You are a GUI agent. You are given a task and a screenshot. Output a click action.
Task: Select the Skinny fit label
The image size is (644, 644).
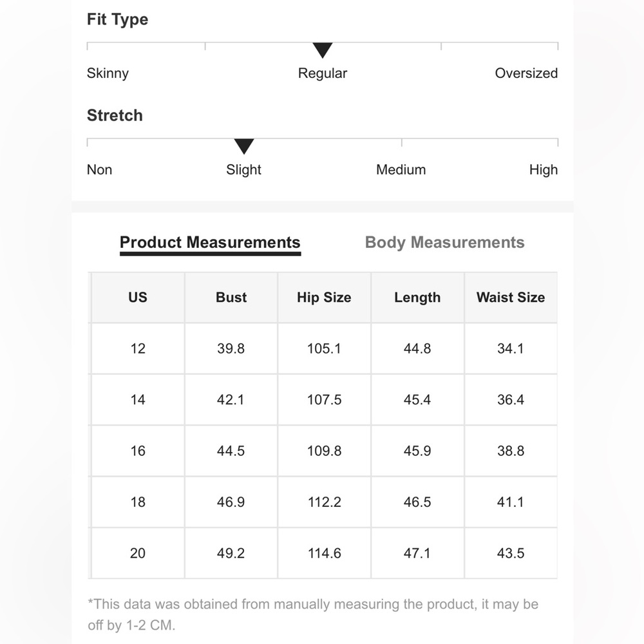click(x=108, y=73)
